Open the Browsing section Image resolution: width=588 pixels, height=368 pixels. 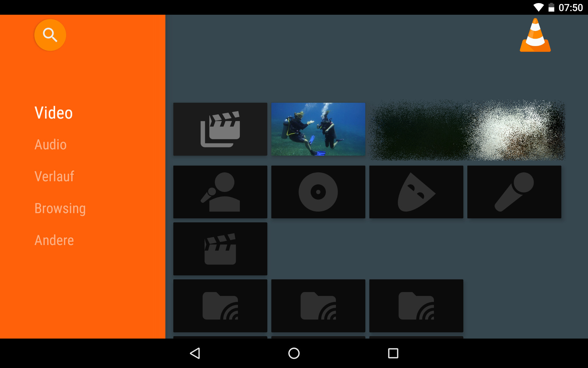(60, 209)
